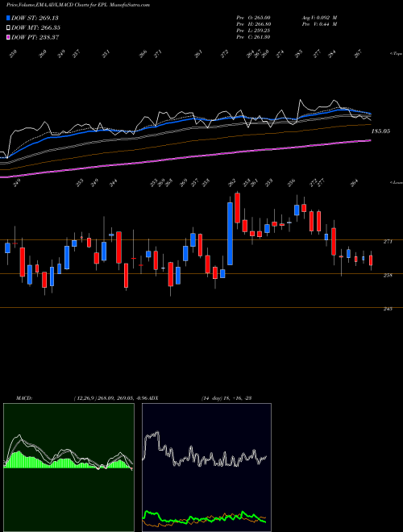Select the 'Pre C: 261.30' value
Image resolution: width=403 pixels, height=532 pixels.
click(x=253, y=37)
